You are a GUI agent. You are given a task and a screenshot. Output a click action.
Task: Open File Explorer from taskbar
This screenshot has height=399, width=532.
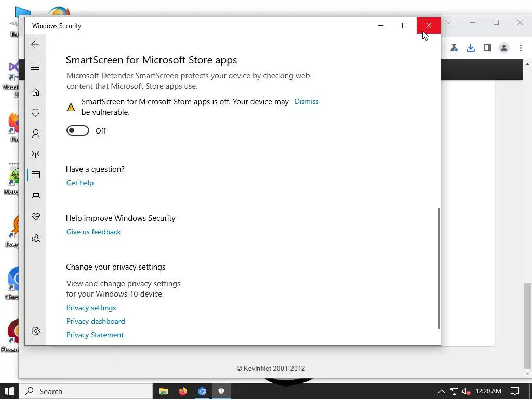point(164,391)
